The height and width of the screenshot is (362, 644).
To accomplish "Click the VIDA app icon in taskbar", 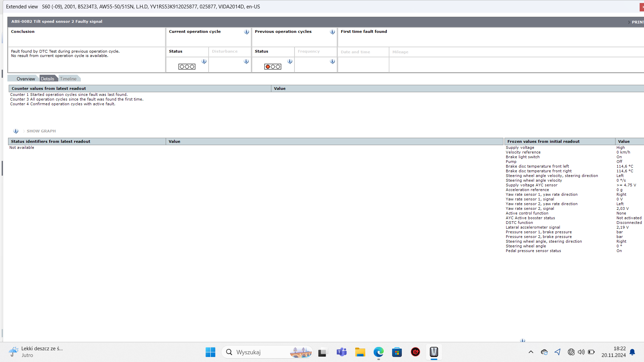I will coord(434,352).
